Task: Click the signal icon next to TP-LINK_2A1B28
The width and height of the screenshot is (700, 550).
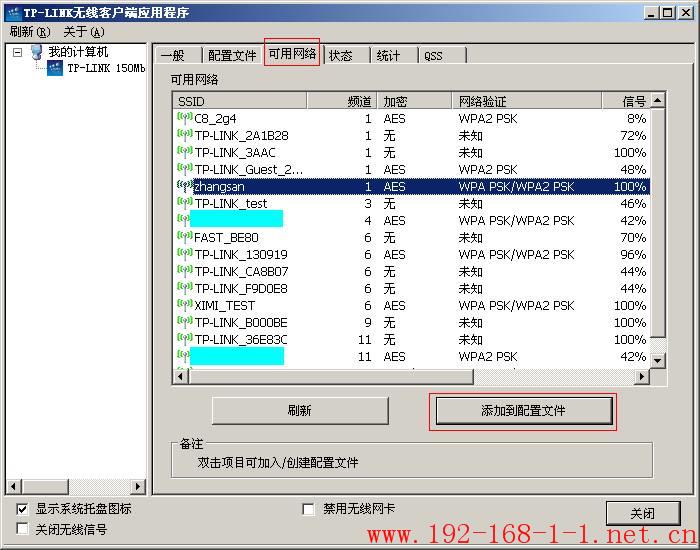Action: 185,135
